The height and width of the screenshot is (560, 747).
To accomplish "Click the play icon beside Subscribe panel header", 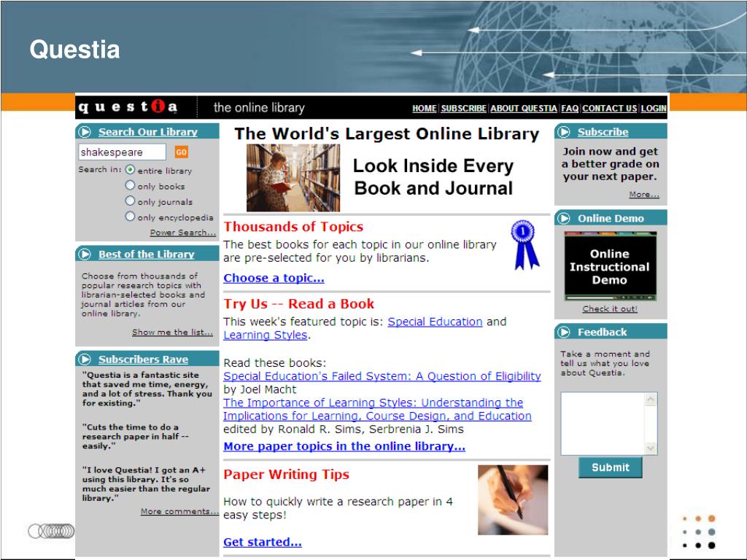I will point(564,132).
